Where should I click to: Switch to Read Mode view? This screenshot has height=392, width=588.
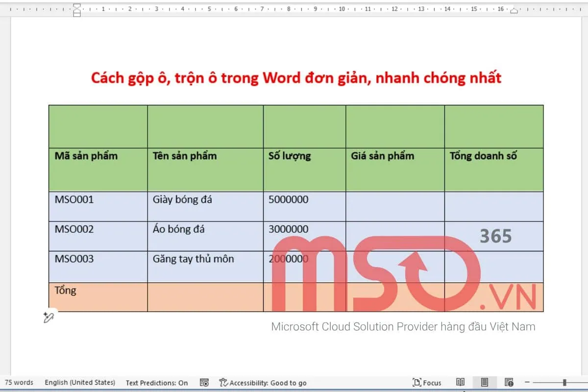(x=461, y=383)
